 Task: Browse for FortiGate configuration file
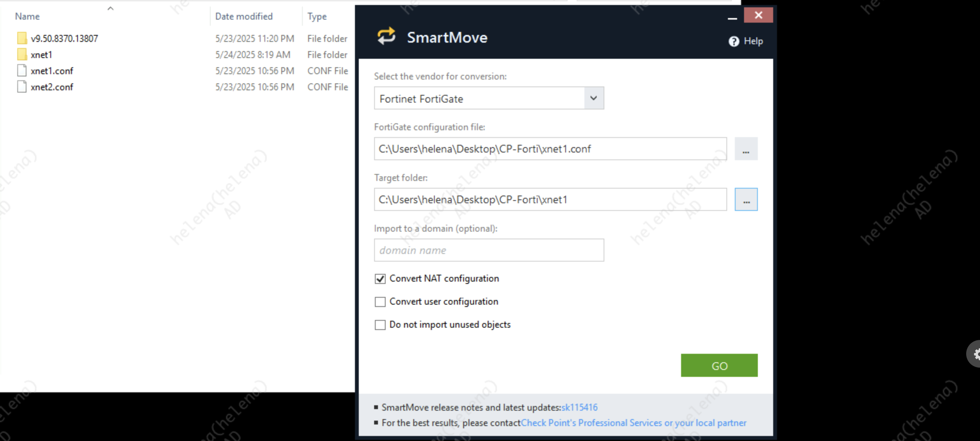click(x=746, y=149)
